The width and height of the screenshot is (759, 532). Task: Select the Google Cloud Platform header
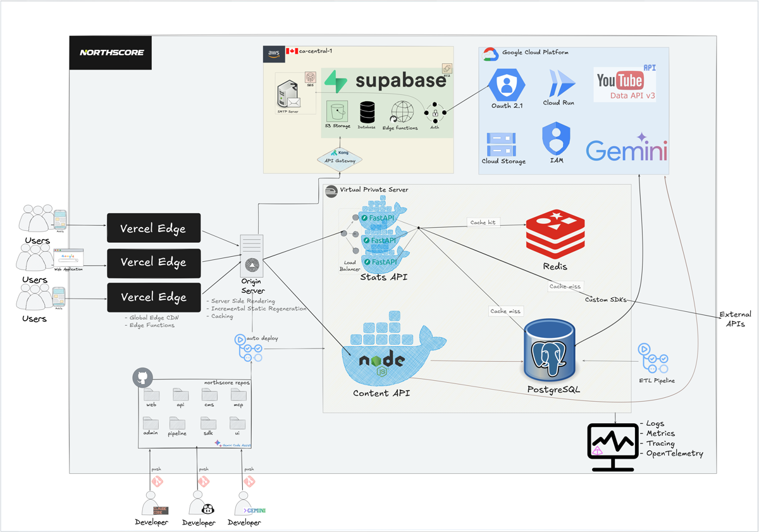pyautogui.click(x=534, y=53)
